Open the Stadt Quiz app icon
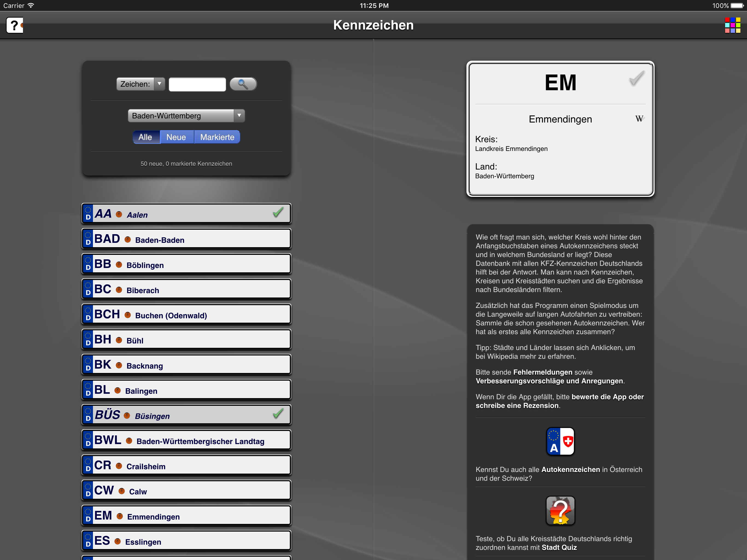Image resolution: width=747 pixels, height=560 pixels. 560,510
